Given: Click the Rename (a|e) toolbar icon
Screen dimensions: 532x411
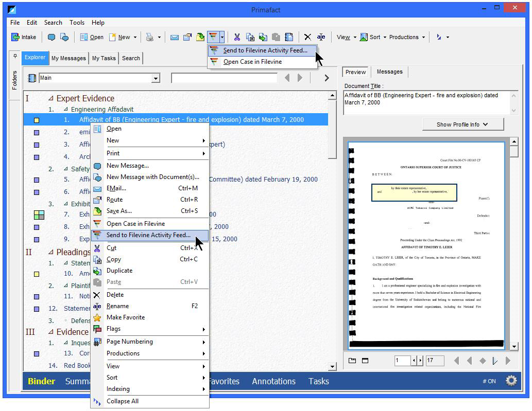Looking at the screenshot, I should 321,37.
